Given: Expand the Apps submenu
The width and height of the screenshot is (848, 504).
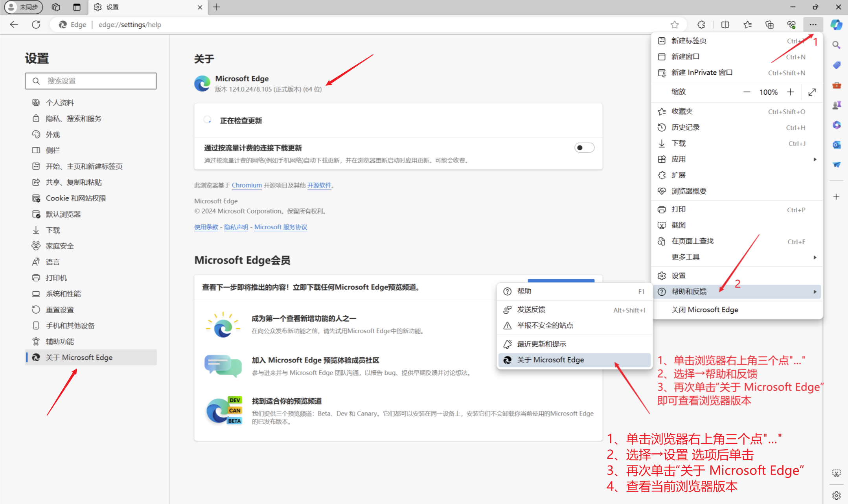Looking at the screenshot, I should pyautogui.click(x=737, y=159).
